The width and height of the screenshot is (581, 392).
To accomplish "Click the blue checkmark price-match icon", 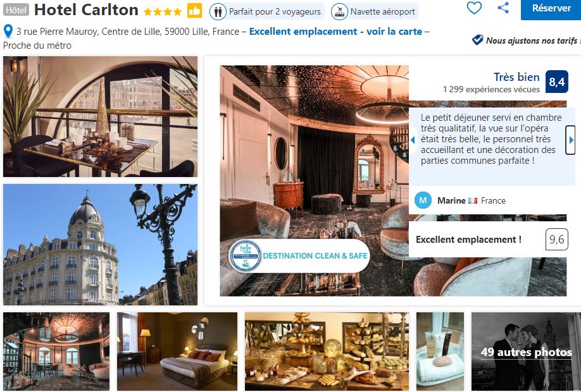I will tap(477, 40).
